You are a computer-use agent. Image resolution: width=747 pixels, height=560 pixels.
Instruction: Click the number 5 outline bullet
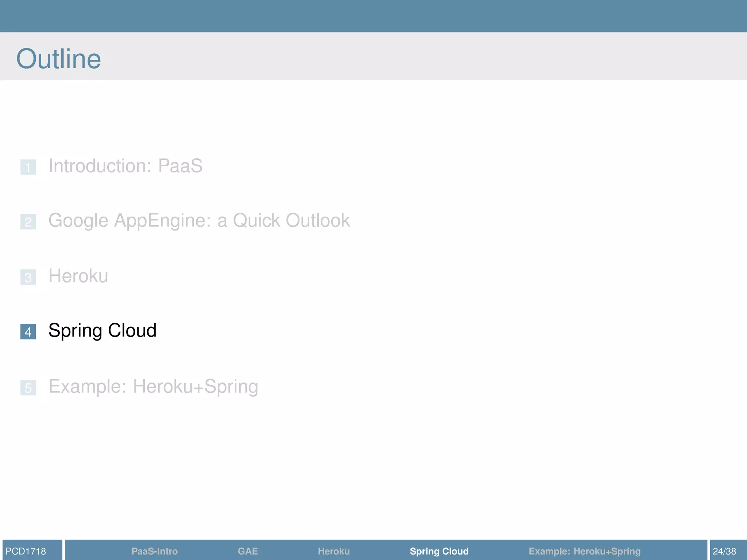(x=28, y=388)
